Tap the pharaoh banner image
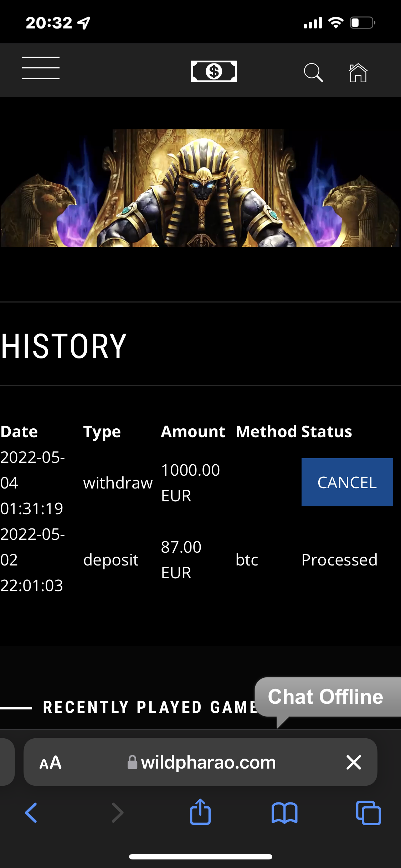Viewport: 401px width, 868px height. coord(200,188)
